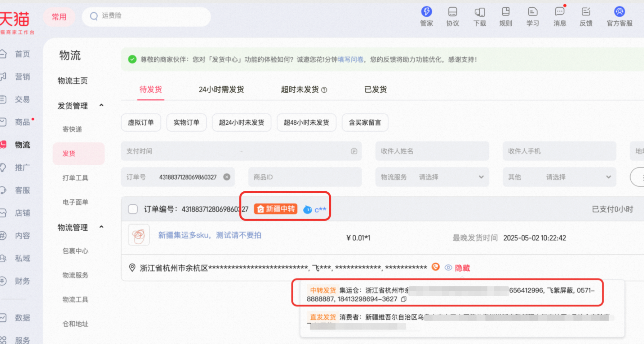Filter by 虚拟订单
Viewport: 644px width, 344px height.
[x=141, y=123]
